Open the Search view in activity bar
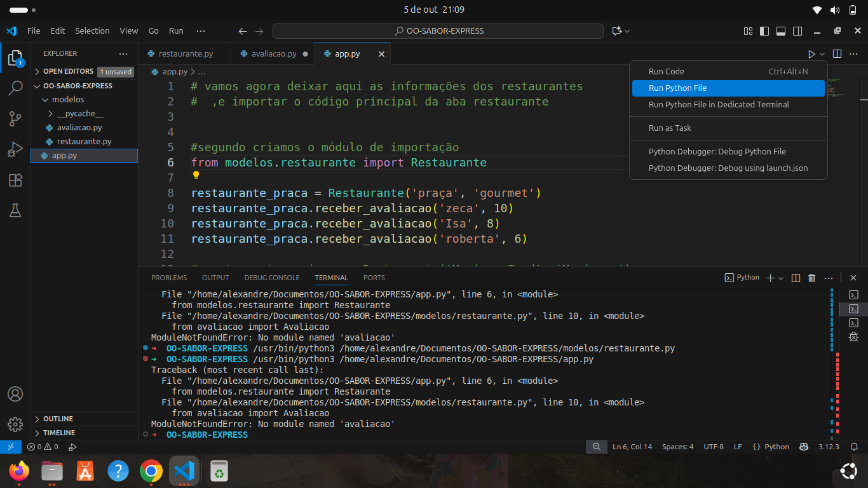Image resolution: width=868 pixels, height=488 pixels. click(15, 88)
